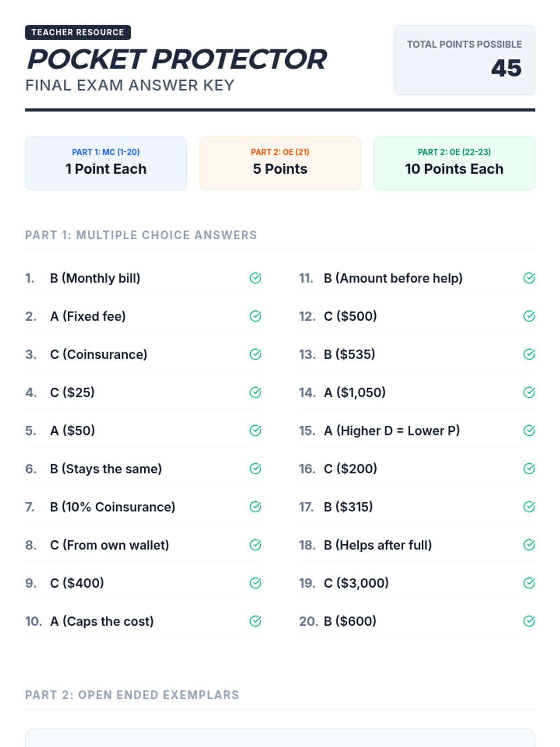
Task: Click check icon for Amount before help
Action: (x=529, y=278)
